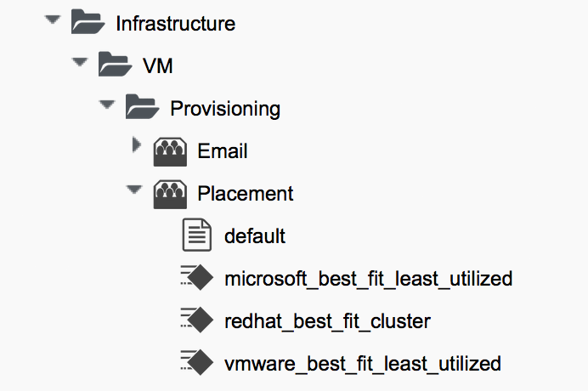The width and height of the screenshot is (588, 391).
Task: Click the Infrastructure open folder icon
Action: [x=88, y=22]
